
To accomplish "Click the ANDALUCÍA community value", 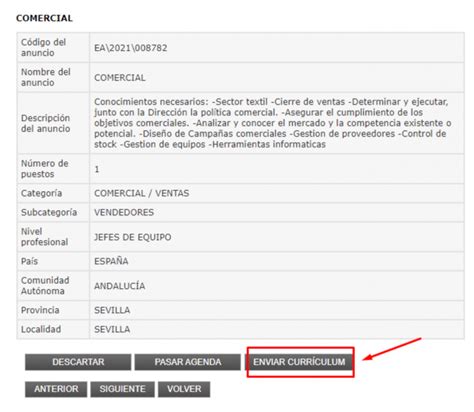I will (x=119, y=286).
